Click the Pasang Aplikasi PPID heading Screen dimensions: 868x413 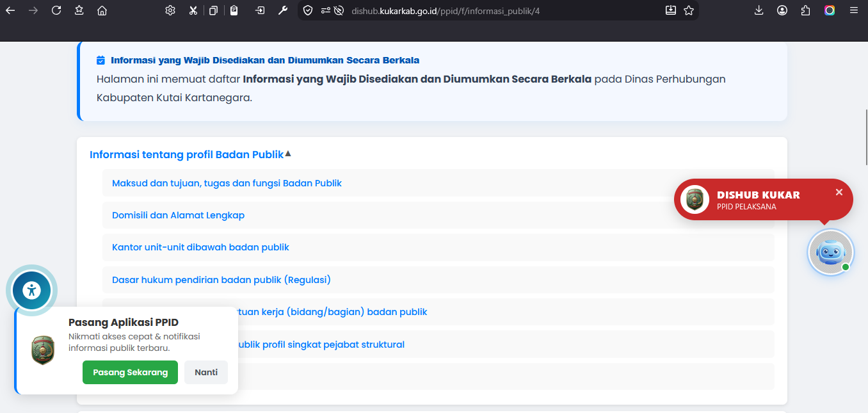pos(124,322)
